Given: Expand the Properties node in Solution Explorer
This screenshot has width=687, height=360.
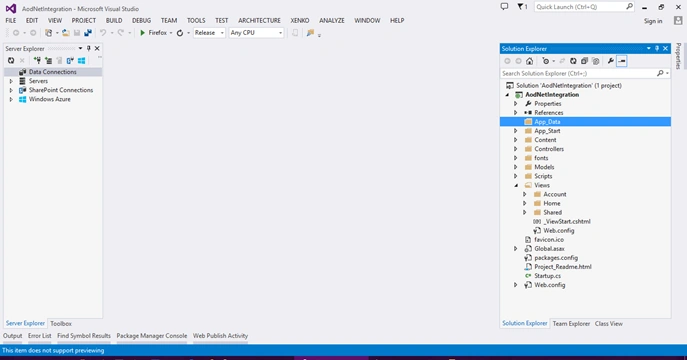Looking at the screenshot, I should point(516,104).
